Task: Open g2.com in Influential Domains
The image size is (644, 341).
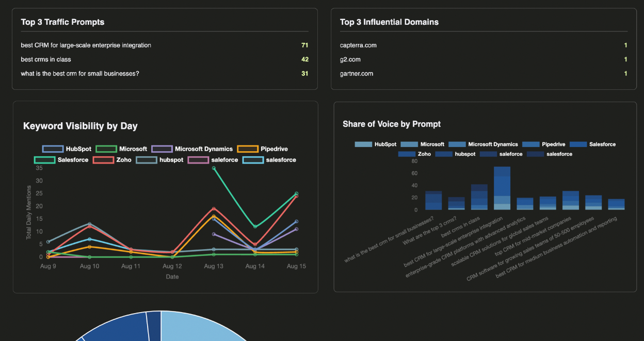Action: point(350,59)
